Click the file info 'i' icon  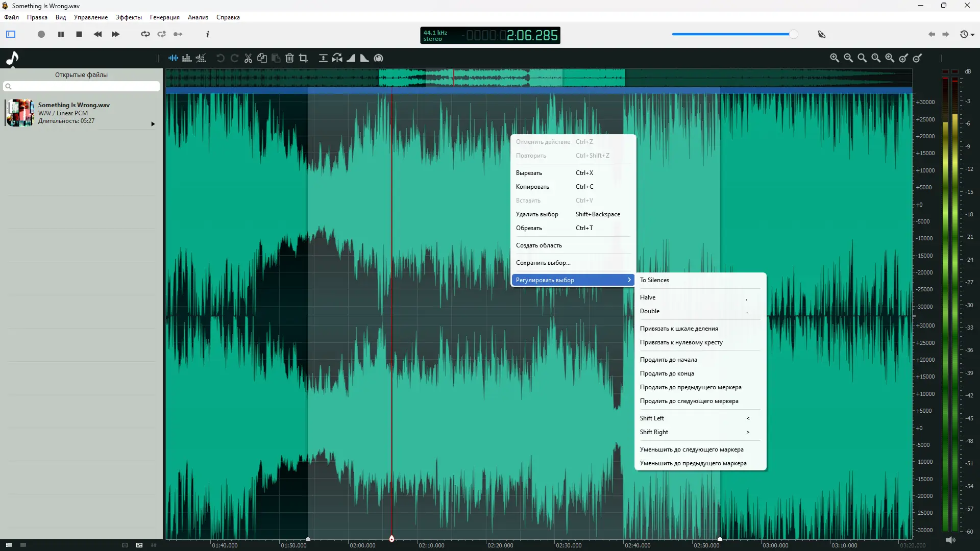[x=207, y=34]
